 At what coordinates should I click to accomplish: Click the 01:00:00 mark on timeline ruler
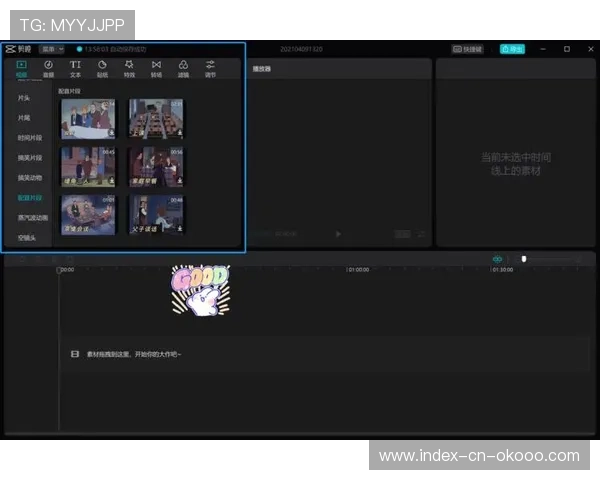click(358, 270)
